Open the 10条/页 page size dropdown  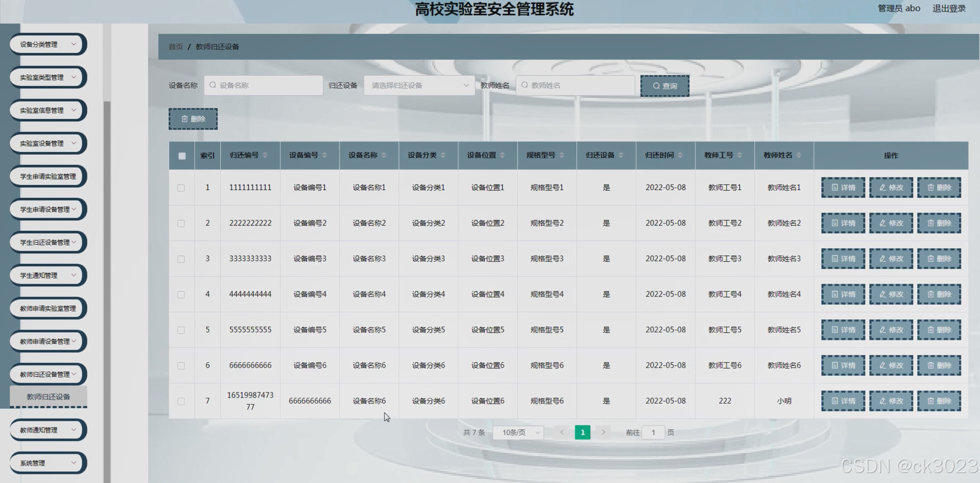[518, 433]
